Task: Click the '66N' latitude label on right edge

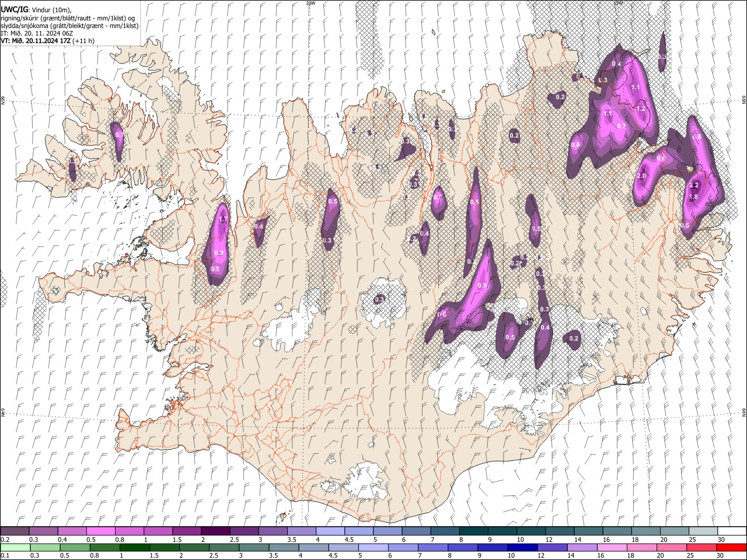Action: (x=743, y=101)
